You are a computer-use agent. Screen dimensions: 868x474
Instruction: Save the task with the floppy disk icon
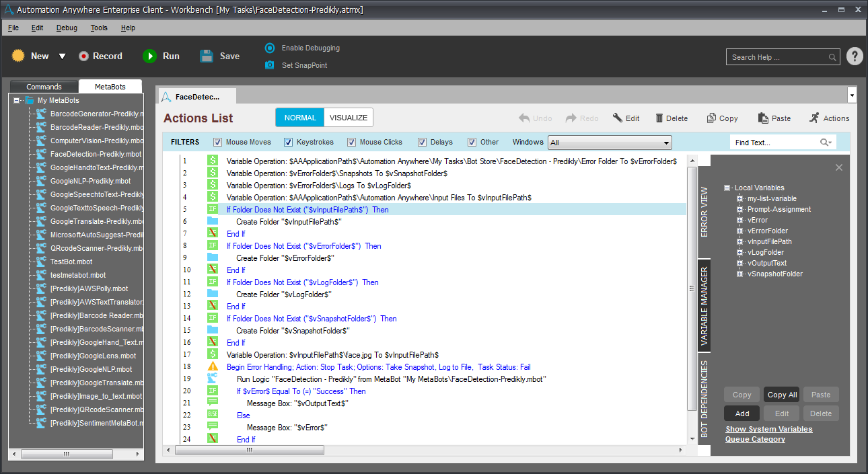coord(207,56)
